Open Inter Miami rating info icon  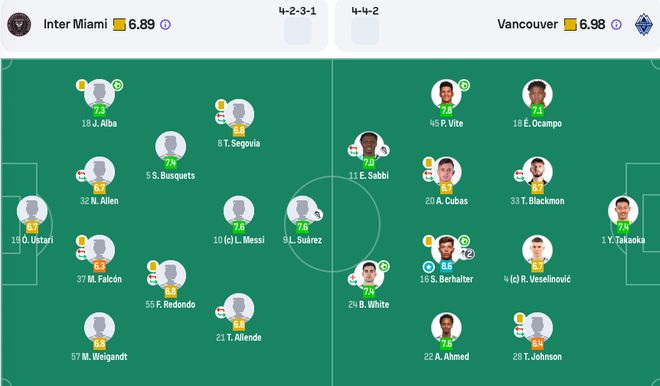(x=165, y=24)
